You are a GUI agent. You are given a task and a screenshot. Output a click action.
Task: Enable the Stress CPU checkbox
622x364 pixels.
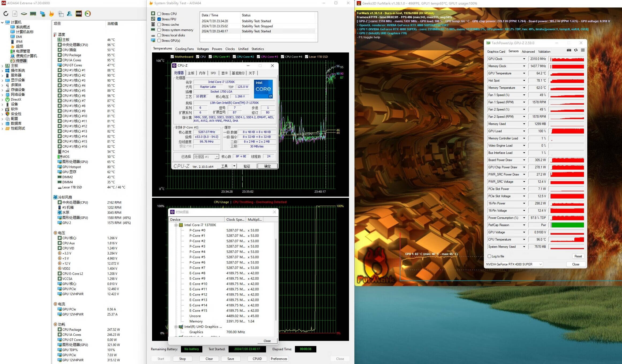[159, 14]
